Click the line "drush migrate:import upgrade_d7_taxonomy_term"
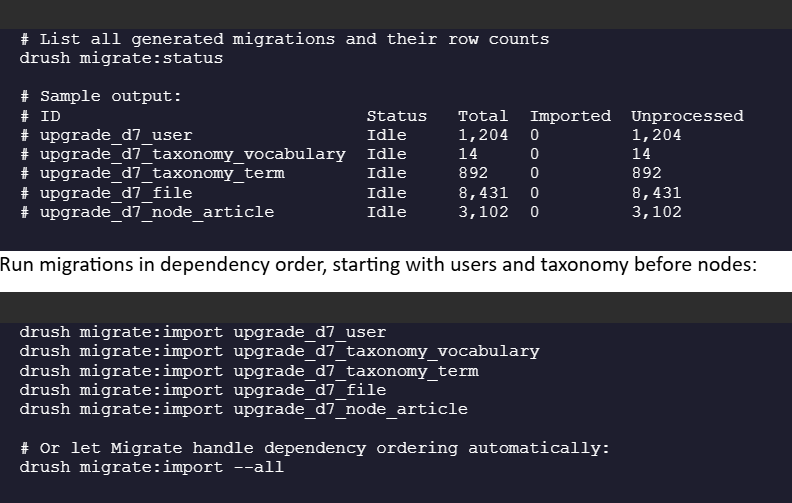792x503 pixels. (249, 371)
